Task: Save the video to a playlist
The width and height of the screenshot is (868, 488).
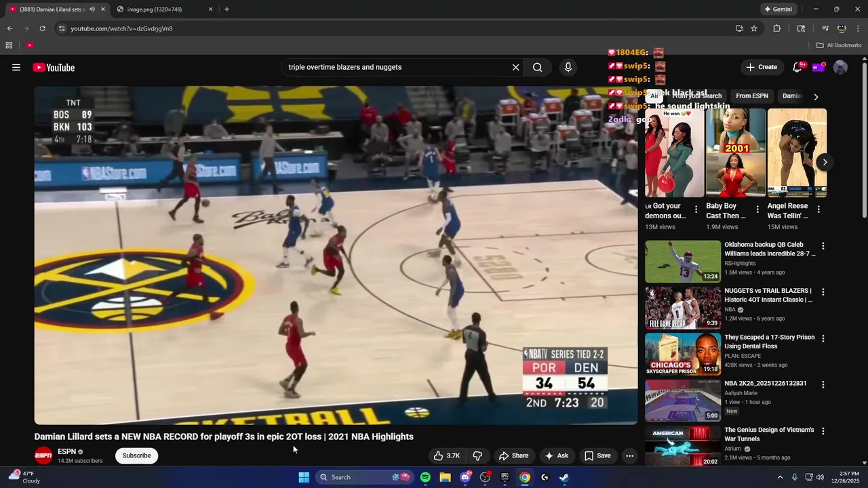Action: [597, 455]
